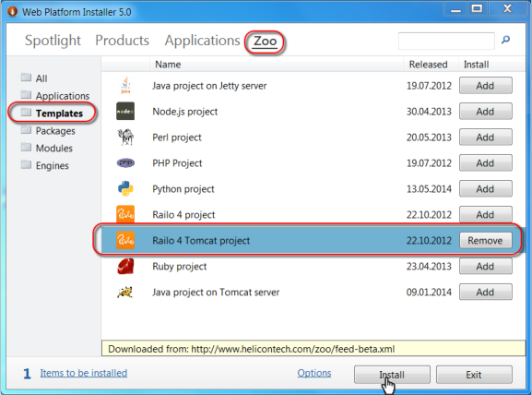Remove the Railo 4 Tomcat project

click(x=486, y=241)
